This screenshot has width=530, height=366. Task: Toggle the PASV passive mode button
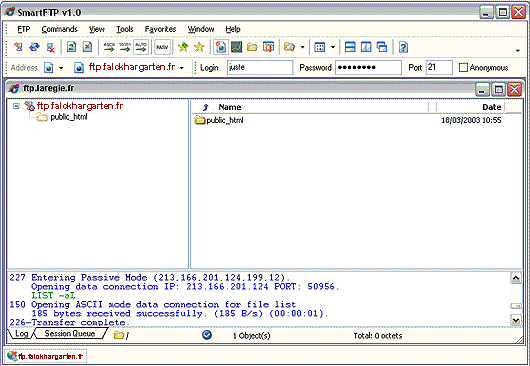tap(162, 47)
